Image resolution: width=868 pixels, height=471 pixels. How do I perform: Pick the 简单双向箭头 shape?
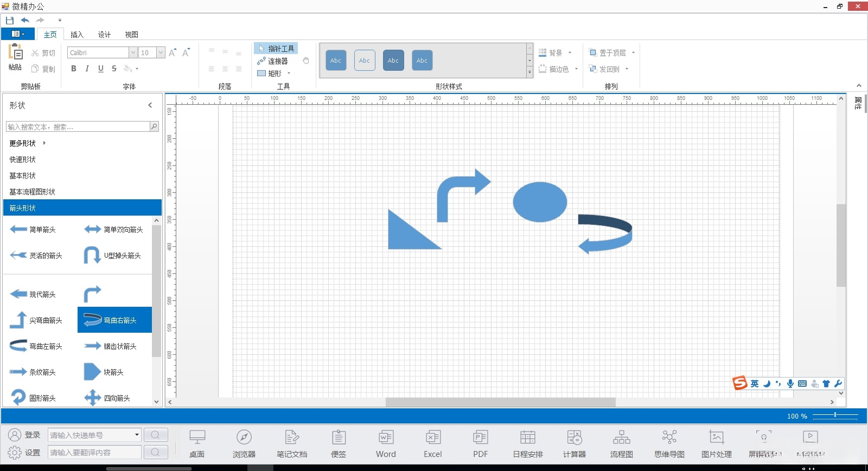(x=113, y=230)
